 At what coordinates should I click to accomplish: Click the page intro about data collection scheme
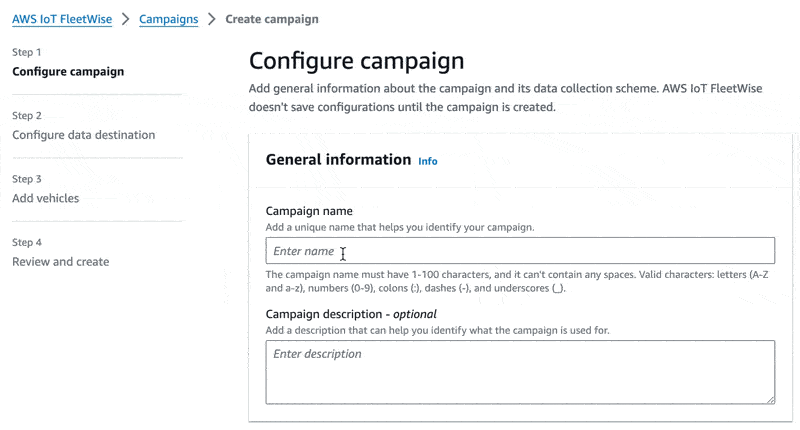(x=505, y=97)
